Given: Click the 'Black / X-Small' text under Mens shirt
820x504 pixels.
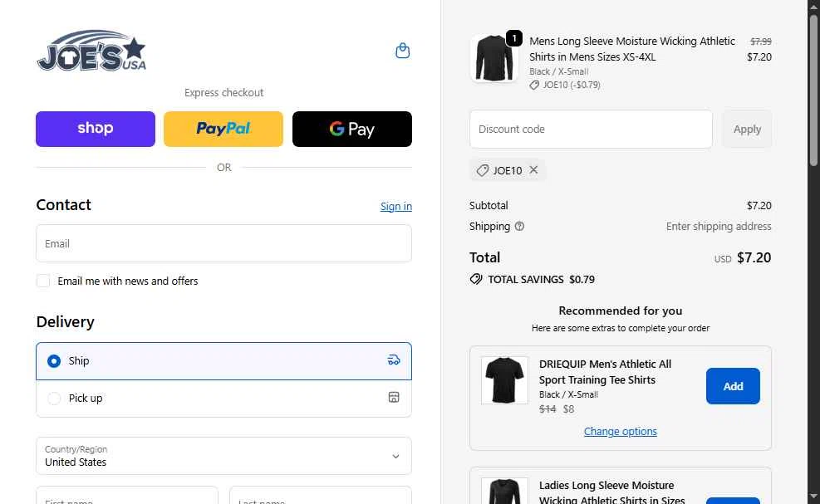Looking at the screenshot, I should click(558, 71).
